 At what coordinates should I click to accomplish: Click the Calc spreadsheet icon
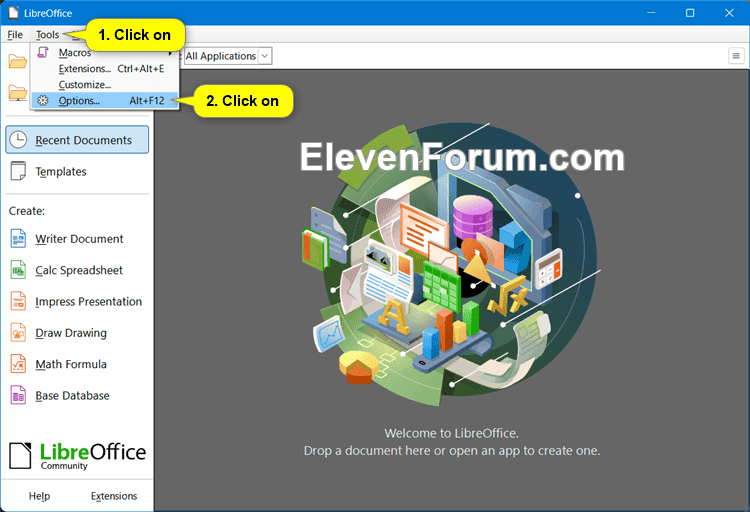(18, 270)
